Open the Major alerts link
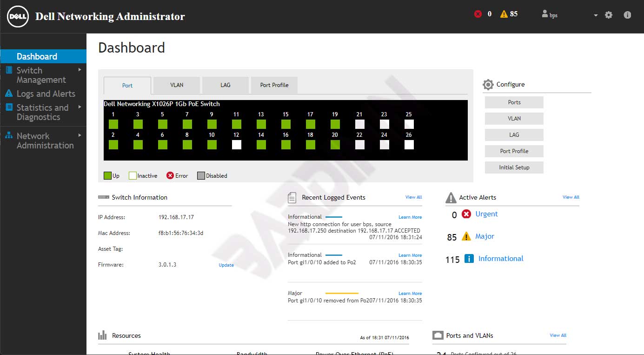644x355 pixels. coord(485,236)
